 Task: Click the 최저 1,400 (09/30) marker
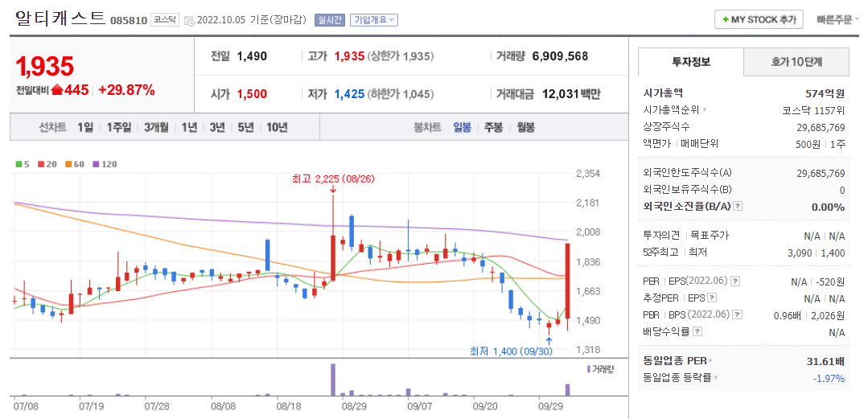511,351
